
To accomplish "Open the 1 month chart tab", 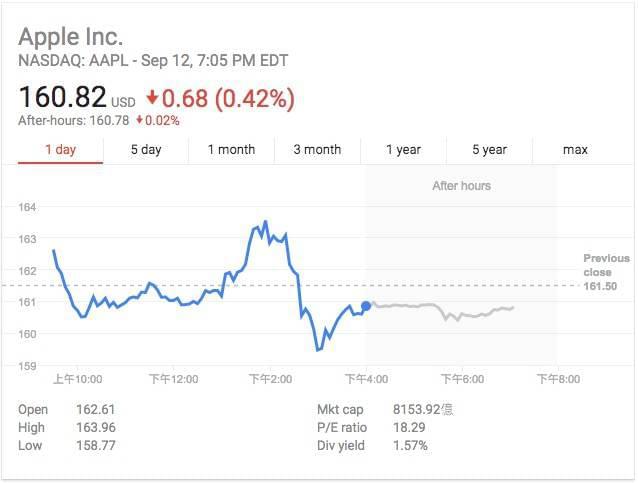I will pyautogui.click(x=231, y=150).
